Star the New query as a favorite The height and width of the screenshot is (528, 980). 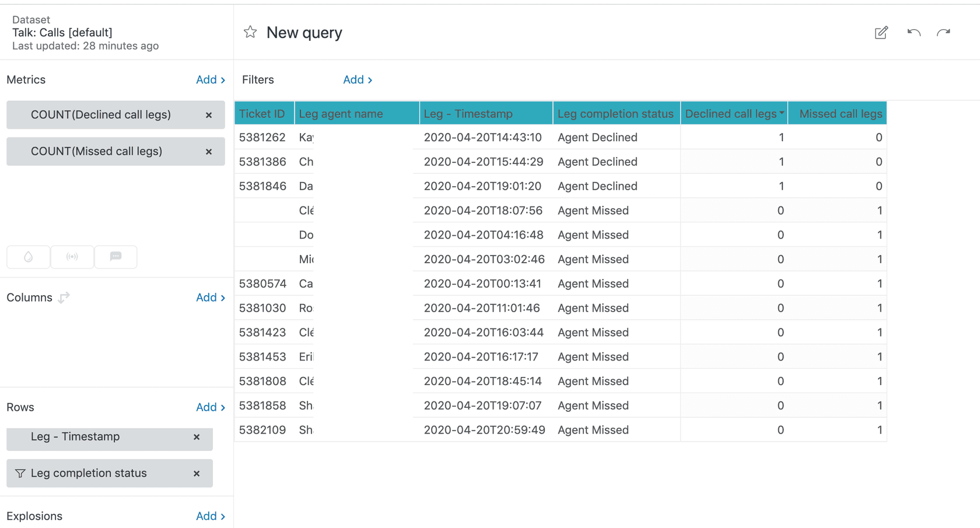(x=250, y=32)
